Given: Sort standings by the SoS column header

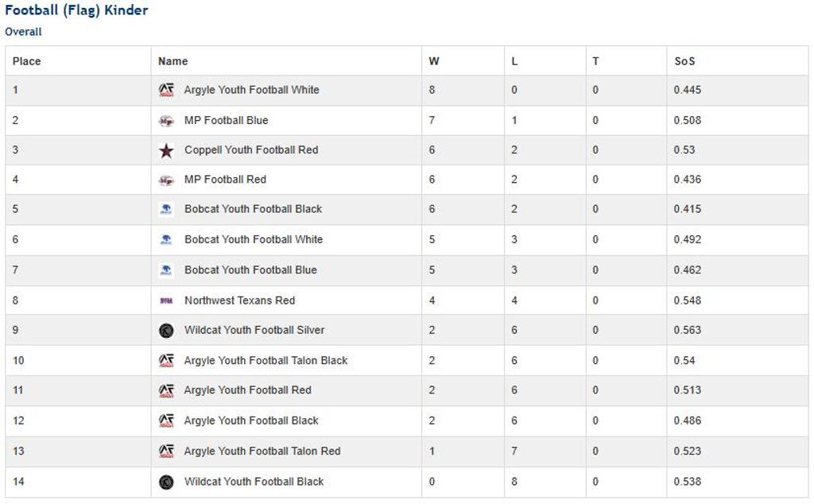Looking at the screenshot, I should pos(684,61).
